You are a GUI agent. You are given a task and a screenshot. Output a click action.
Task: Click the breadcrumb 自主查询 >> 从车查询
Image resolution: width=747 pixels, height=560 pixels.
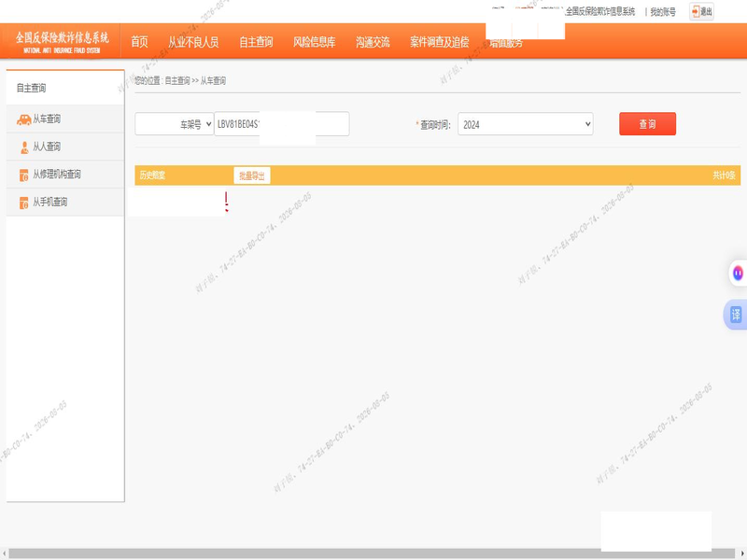pyautogui.click(x=195, y=81)
